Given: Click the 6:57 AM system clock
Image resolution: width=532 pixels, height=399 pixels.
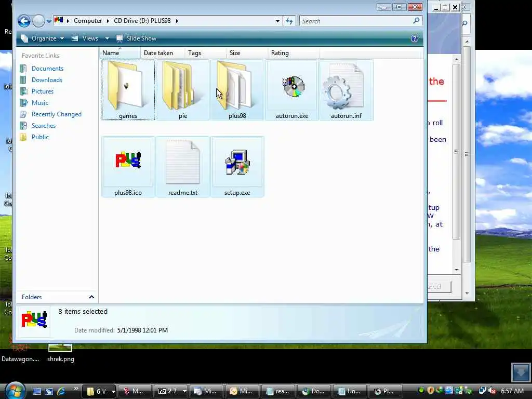Looking at the screenshot, I should click(512, 391).
